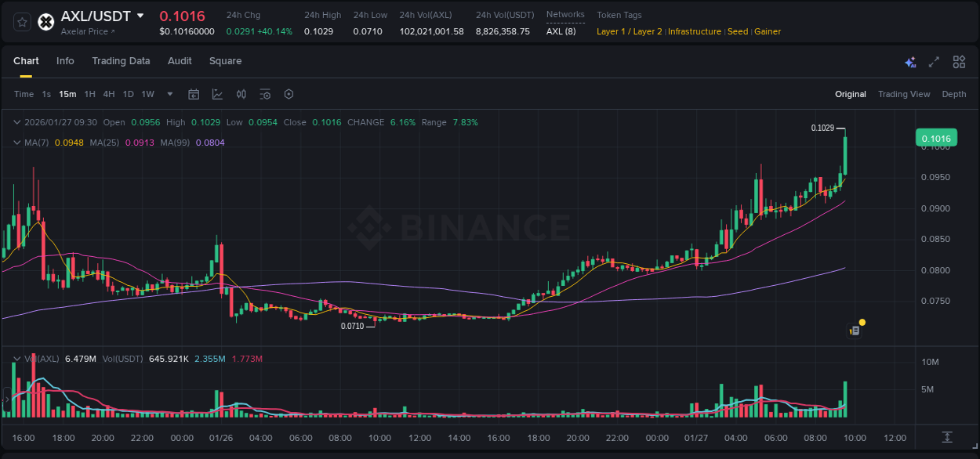The width and height of the screenshot is (980, 459).
Task: Follow the Axelar Price external link
Action: tap(86, 31)
